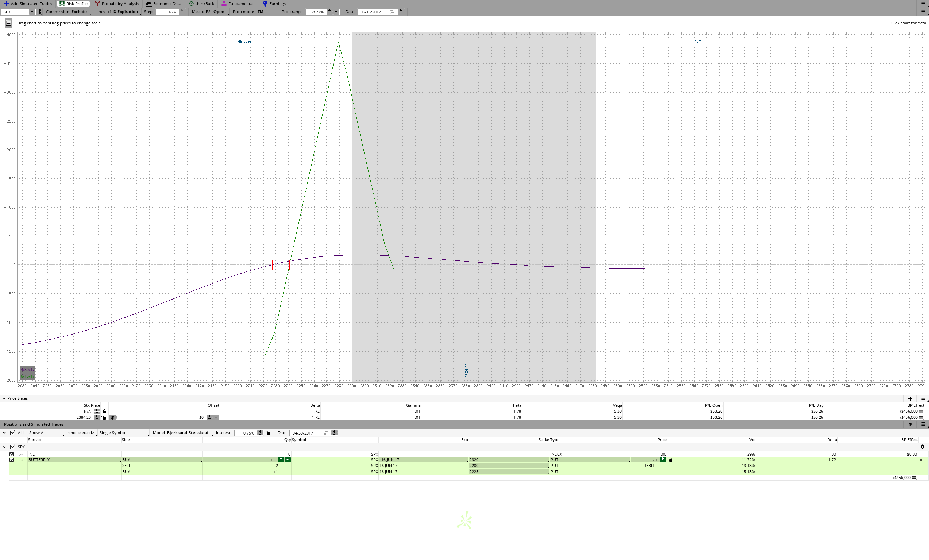Click the Commission: Exclude setting

[66, 12]
